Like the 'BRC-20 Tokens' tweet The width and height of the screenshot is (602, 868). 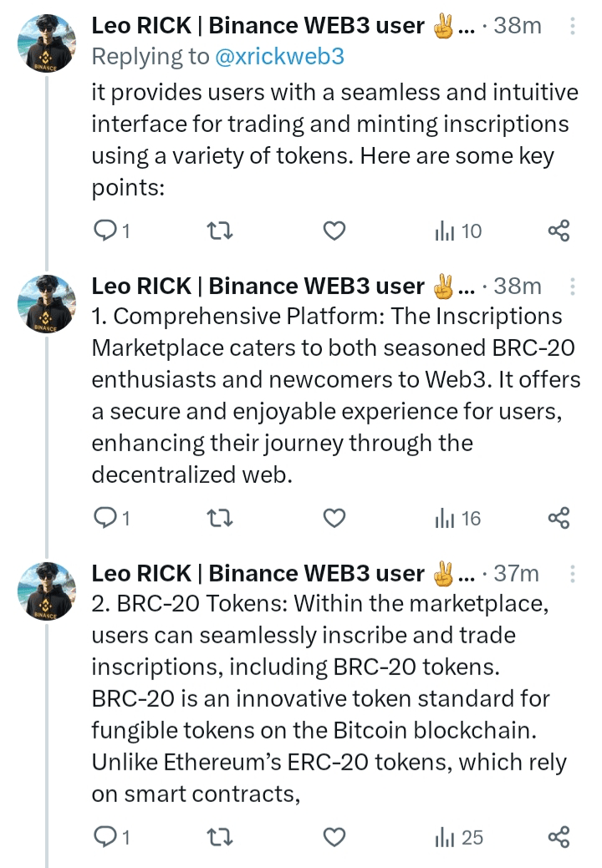click(334, 836)
